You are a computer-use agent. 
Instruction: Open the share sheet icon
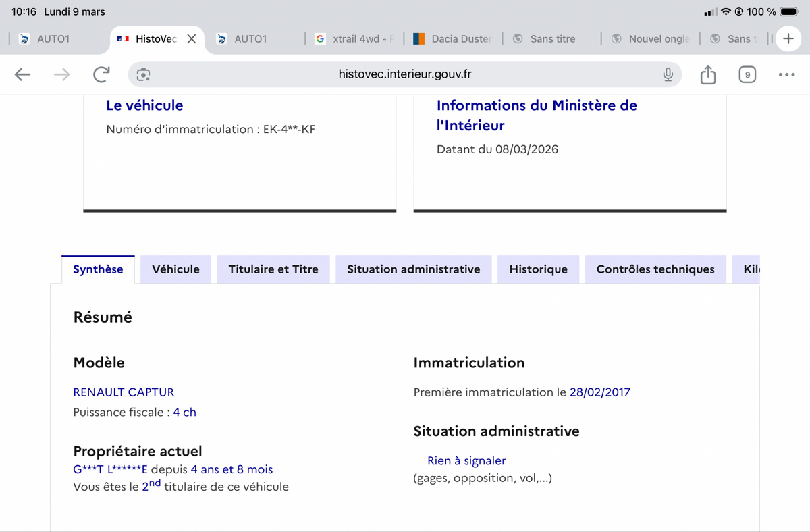707,74
